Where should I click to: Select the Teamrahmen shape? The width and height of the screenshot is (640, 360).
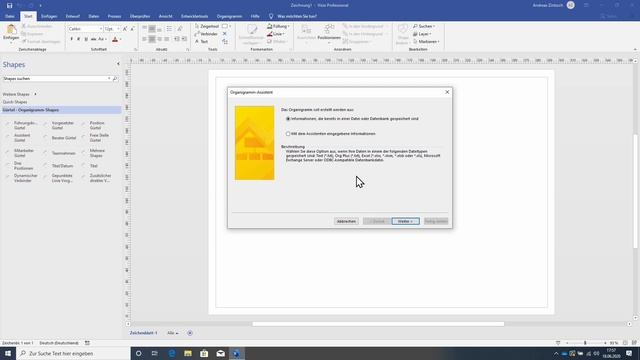coord(60,153)
